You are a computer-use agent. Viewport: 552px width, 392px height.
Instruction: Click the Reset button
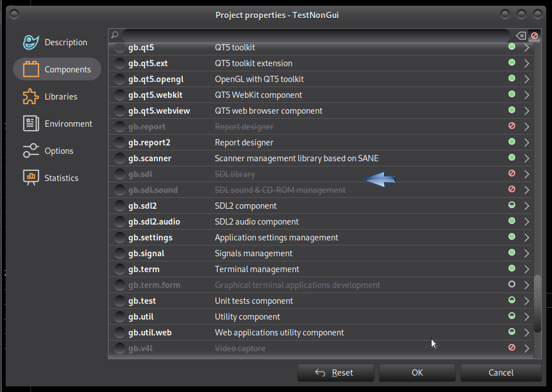[336, 373]
